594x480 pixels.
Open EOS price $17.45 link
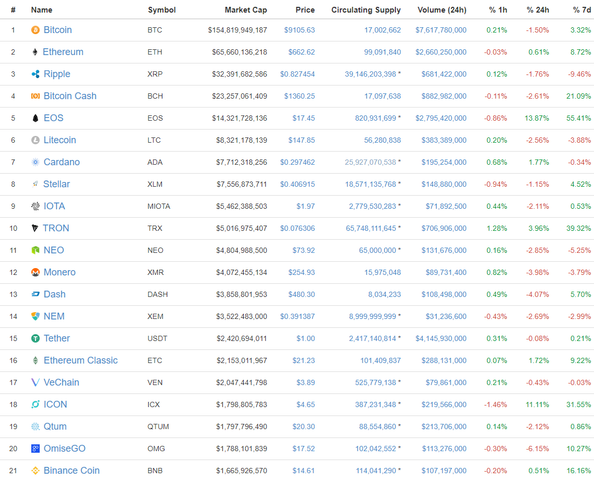(303, 118)
